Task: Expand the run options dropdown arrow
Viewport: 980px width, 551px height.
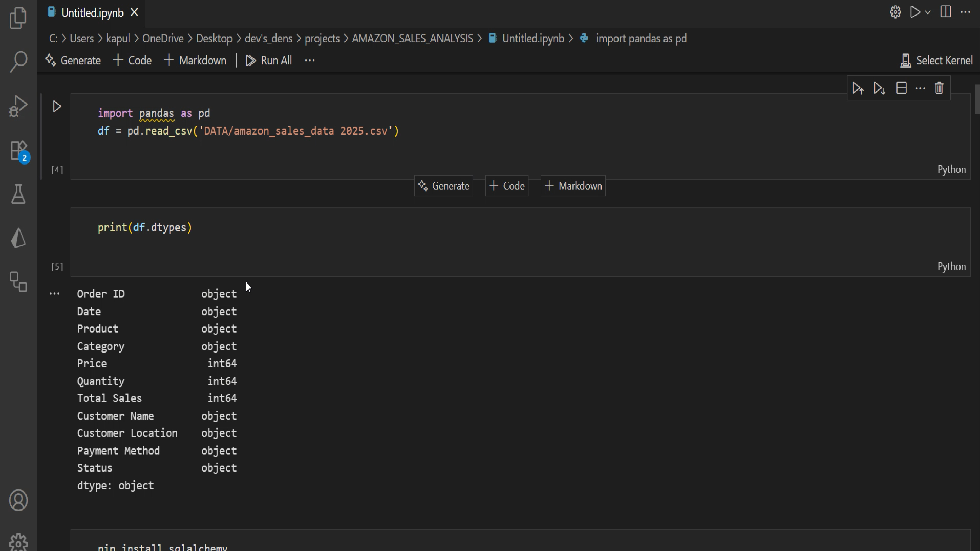Action: [x=928, y=12]
